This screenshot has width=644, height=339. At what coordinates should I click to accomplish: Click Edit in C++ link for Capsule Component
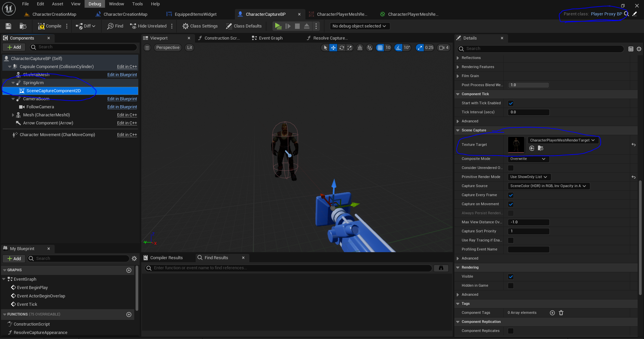click(127, 67)
